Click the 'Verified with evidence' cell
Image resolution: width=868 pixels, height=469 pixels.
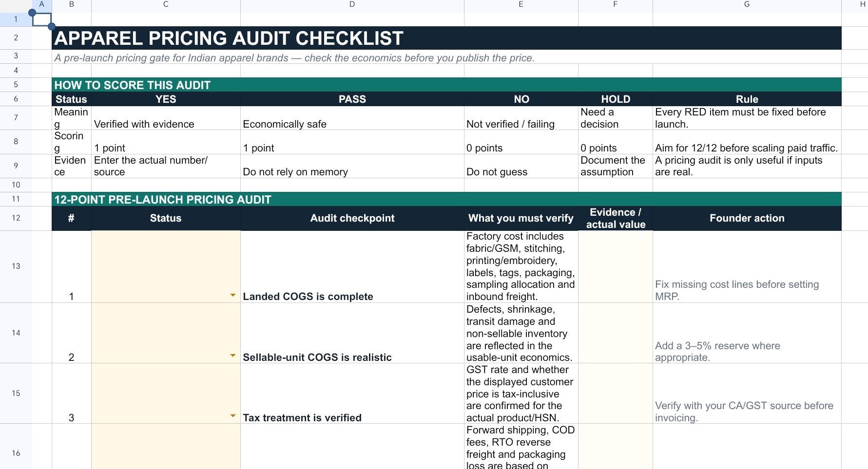[x=166, y=118]
